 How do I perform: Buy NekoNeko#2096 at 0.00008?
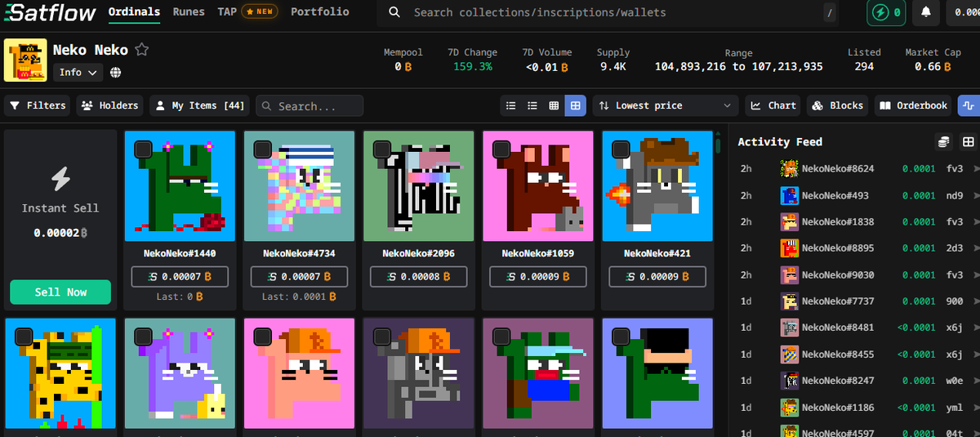click(x=418, y=277)
